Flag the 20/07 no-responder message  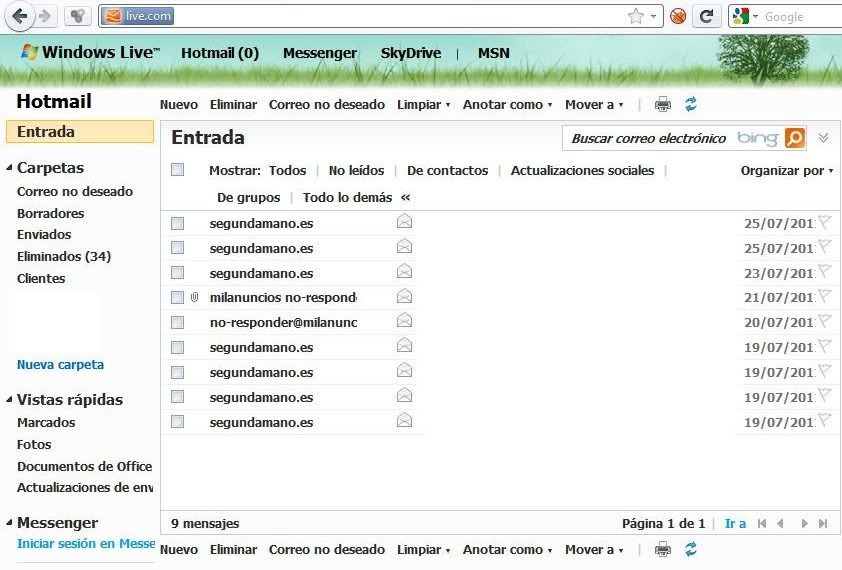point(824,321)
